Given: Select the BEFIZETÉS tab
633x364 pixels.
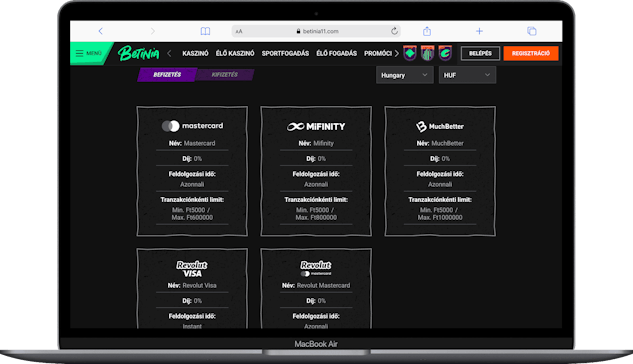Looking at the screenshot, I should 167,75.
